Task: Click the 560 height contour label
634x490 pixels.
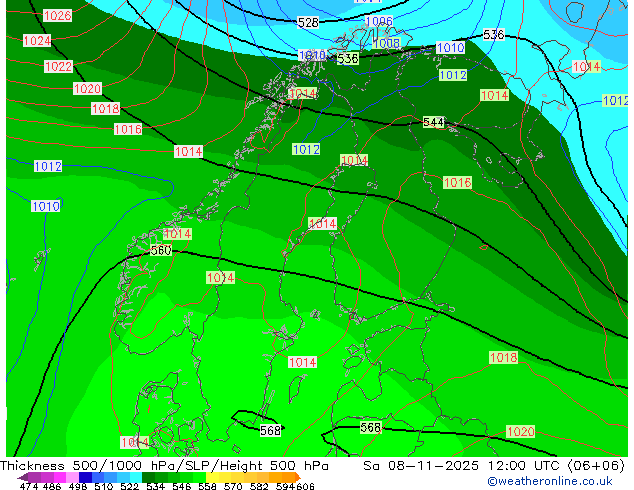Action: (x=161, y=251)
